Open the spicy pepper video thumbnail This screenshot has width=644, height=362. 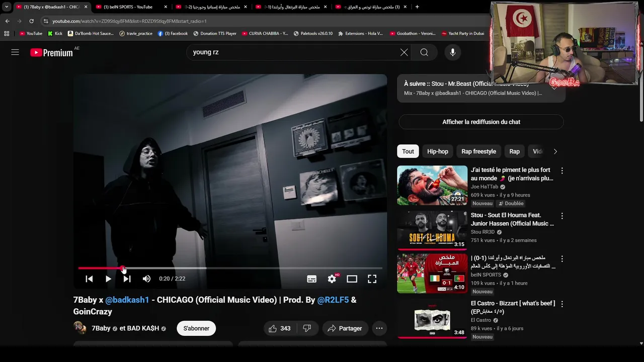pyautogui.click(x=432, y=186)
